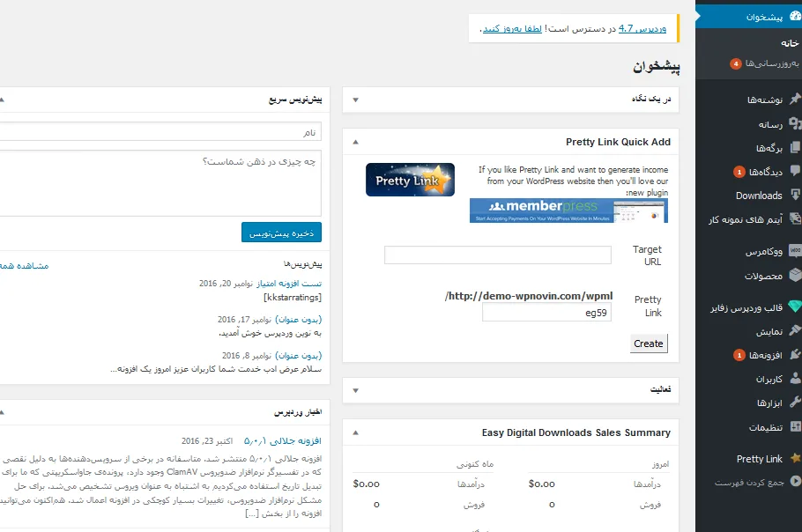Click the settings sliders icon beside تنظیمات
The width and height of the screenshot is (802, 532).
click(x=795, y=426)
